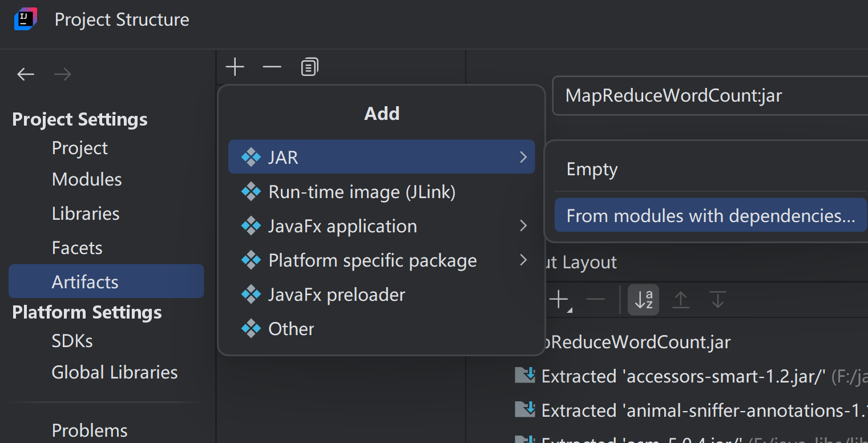Move element up in Output Layout

pos(681,300)
